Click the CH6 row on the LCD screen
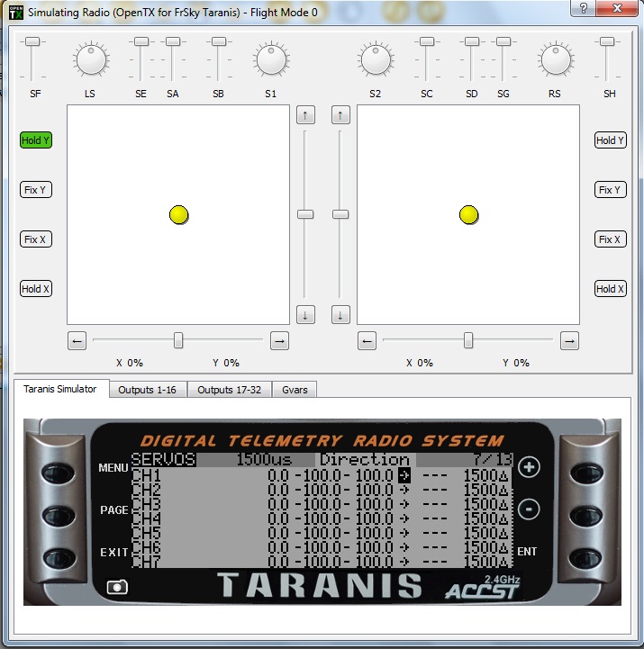644x649 pixels. (x=322, y=547)
